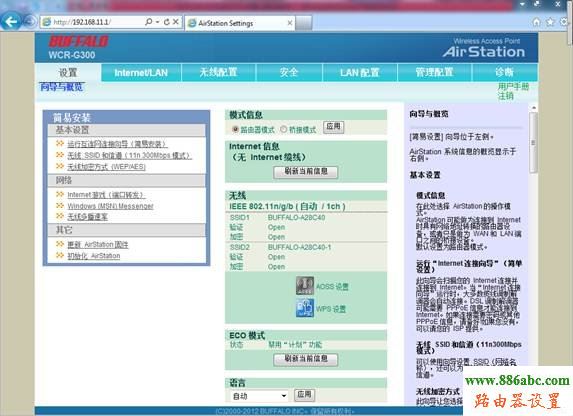Click 刷新当前信息 under Internet 信息

[x=306, y=172]
